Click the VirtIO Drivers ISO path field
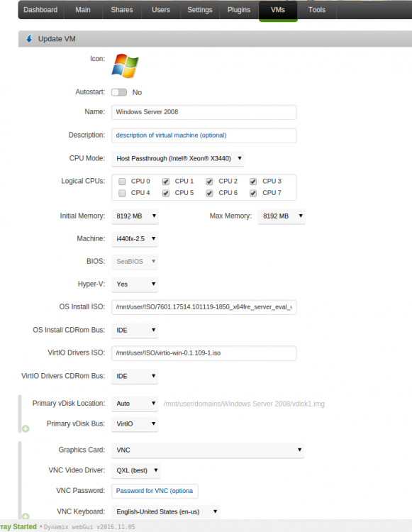This screenshot has width=412, height=532. (204, 353)
